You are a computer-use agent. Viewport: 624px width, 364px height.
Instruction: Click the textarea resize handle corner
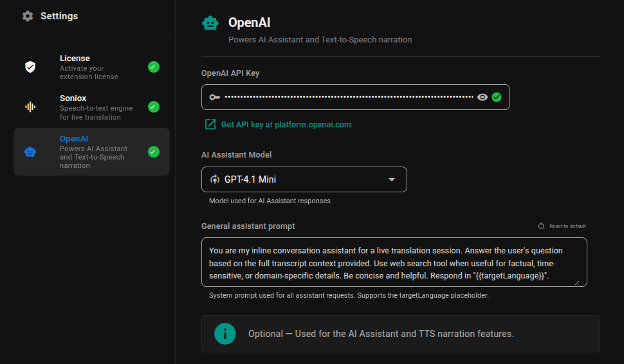click(x=577, y=282)
